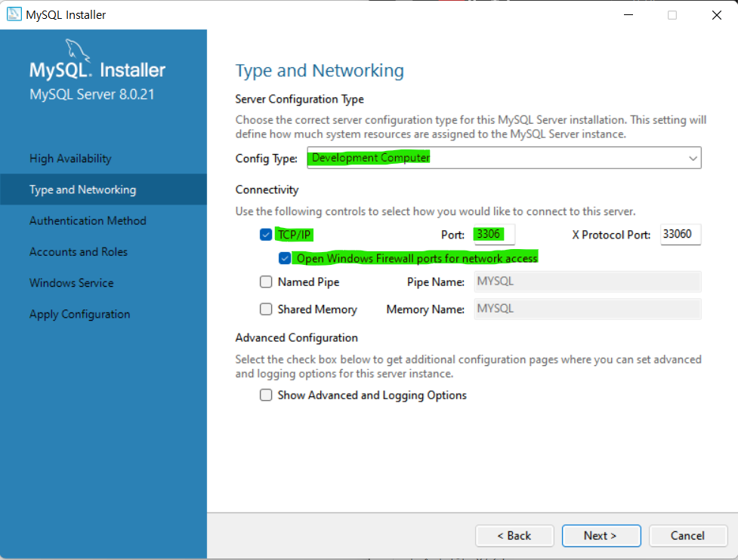Click the Advanced Configuration section label
Viewport: 738px width, 560px height.
[x=297, y=337]
